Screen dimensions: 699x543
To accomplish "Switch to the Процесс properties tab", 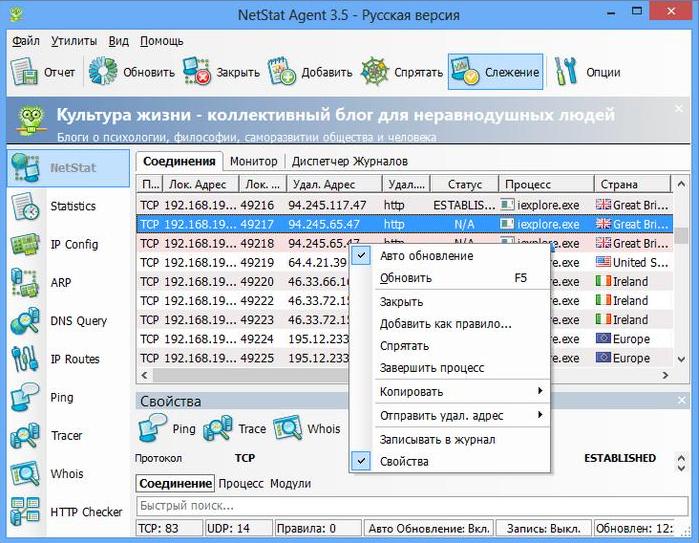I will click(241, 483).
